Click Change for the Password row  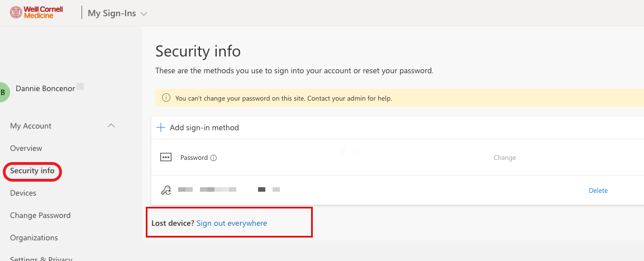pos(504,158)
